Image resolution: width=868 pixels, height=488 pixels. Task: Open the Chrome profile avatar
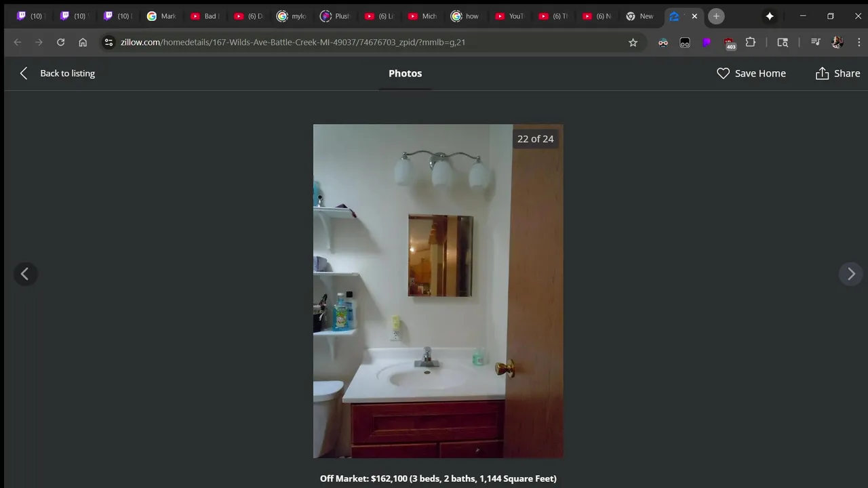click(x=837, y=42)
